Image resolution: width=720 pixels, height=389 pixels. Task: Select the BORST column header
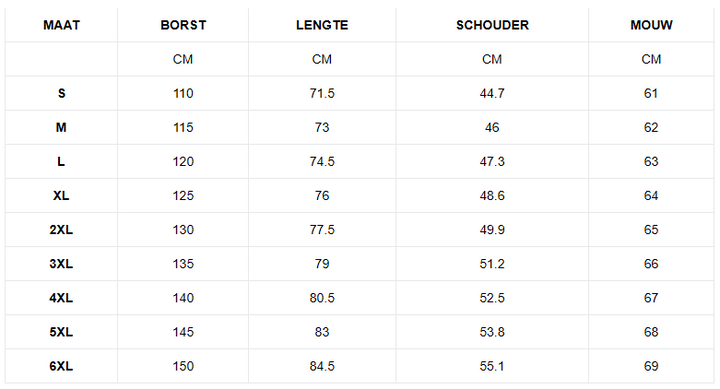pyautogui.click(x=183, y=25)
